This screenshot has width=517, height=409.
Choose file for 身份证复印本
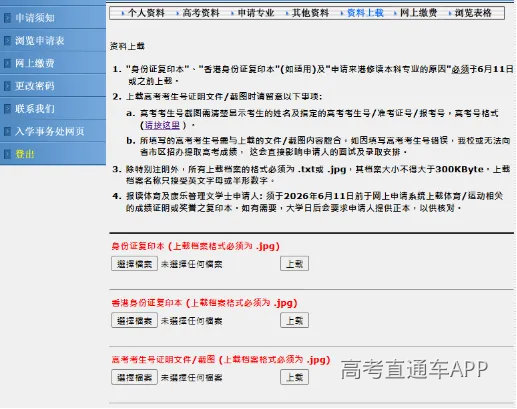(134, 264)
